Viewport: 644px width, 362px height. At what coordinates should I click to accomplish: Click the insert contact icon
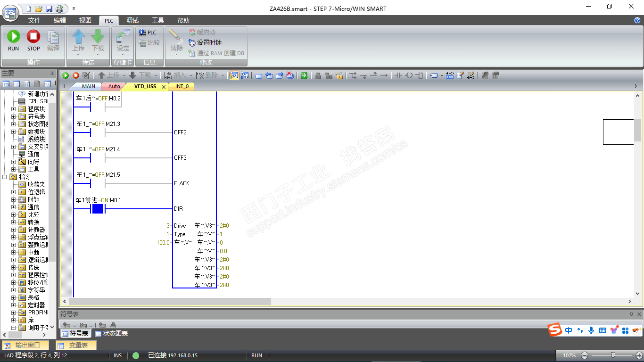398,75
